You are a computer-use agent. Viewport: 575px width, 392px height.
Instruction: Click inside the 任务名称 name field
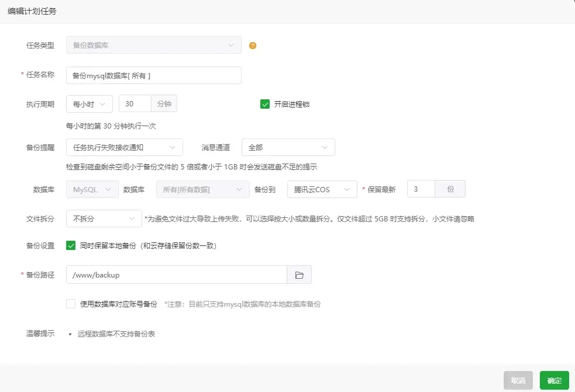[x=153, y=75]
